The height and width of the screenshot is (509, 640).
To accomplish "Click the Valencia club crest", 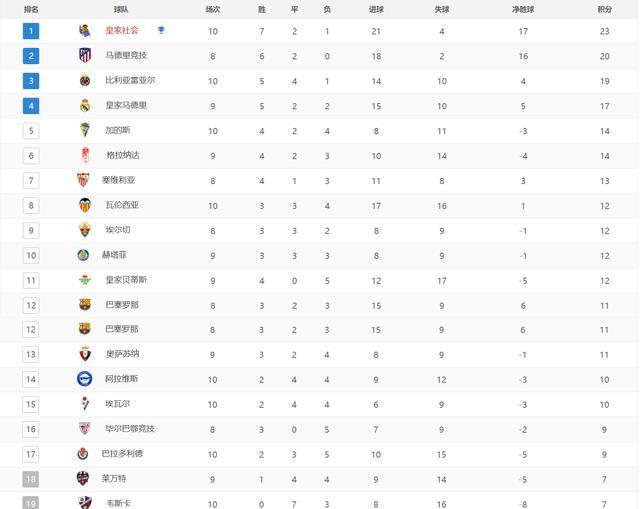I will pos(85,205).
